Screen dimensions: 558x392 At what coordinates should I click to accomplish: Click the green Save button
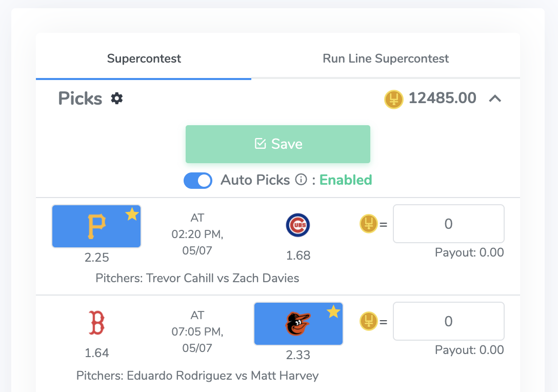[278, 144]
